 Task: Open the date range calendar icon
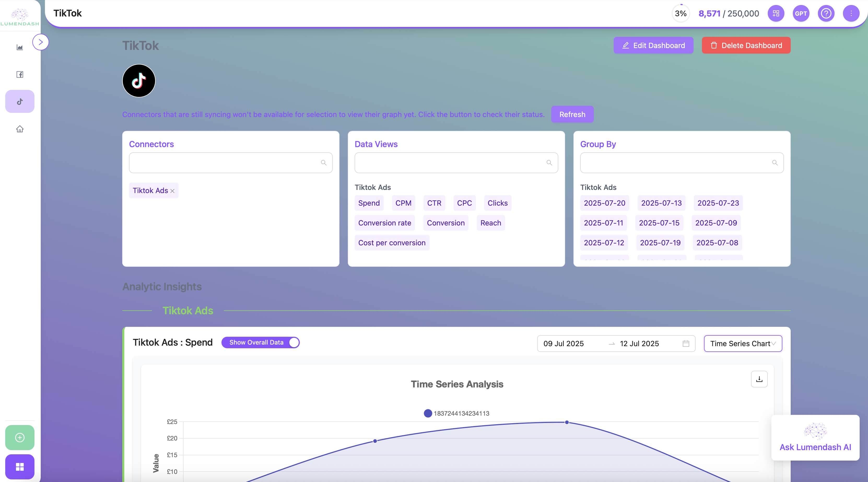(686, 344)
